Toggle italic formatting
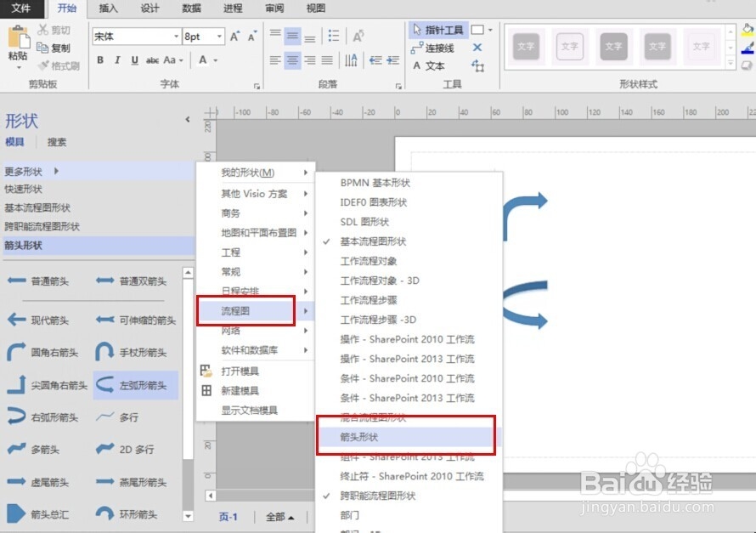The height and width of the screenshot is (533, 756). click(117, 60)
